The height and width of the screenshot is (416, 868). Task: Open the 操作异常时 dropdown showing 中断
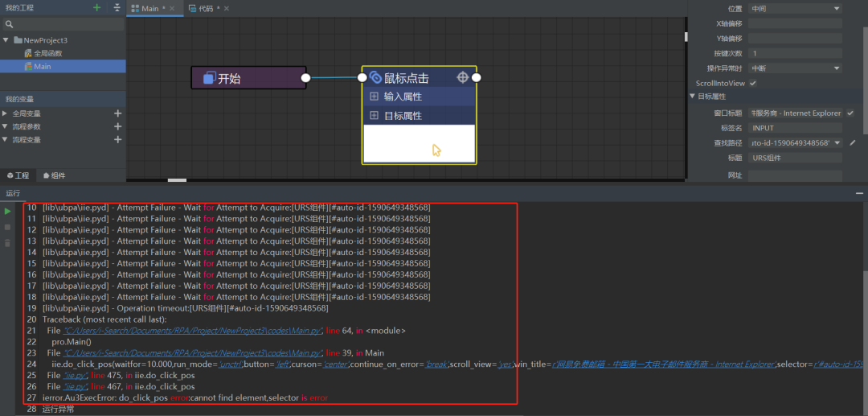[x=794, y=68]
